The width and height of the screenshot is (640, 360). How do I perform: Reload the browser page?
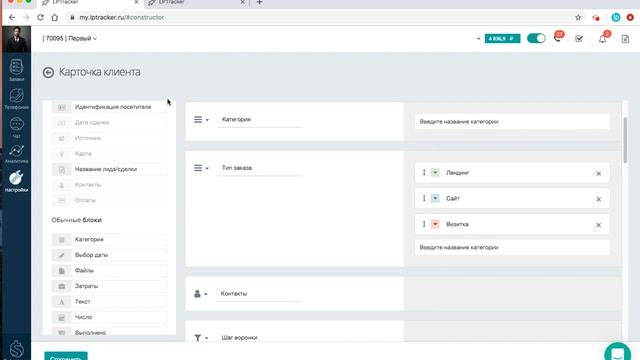(x=40, y=18)
